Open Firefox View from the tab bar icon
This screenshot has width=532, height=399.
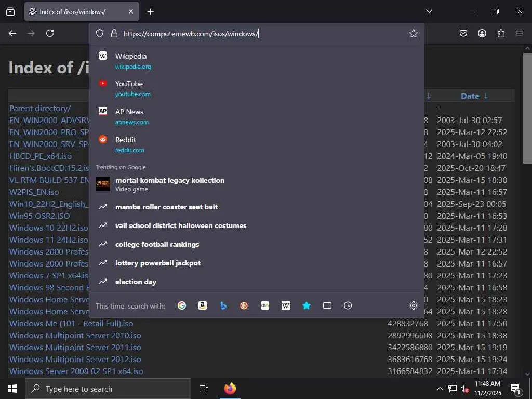[10, 11]
